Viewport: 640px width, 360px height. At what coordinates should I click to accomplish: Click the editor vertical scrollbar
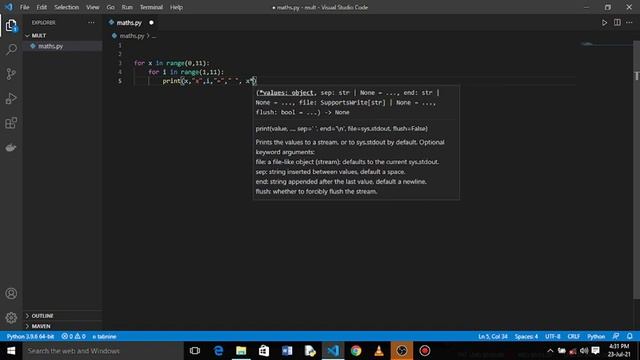pos(636,171)
